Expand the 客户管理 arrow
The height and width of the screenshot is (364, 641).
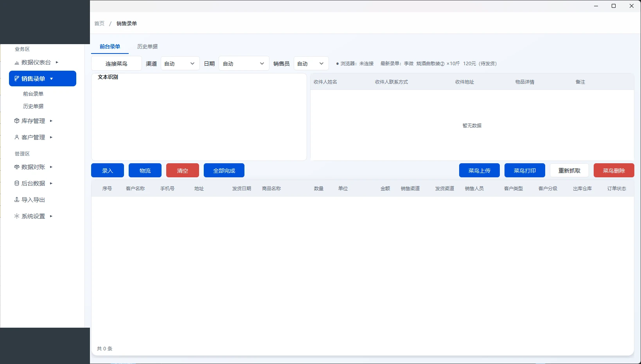pyautogui.click(x=51, y=137)
